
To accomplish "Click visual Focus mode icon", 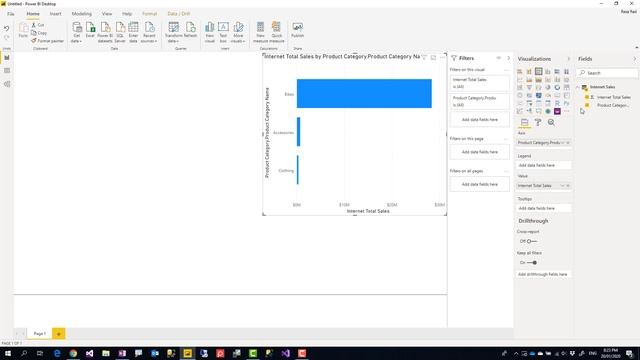I will coord(433,57).
